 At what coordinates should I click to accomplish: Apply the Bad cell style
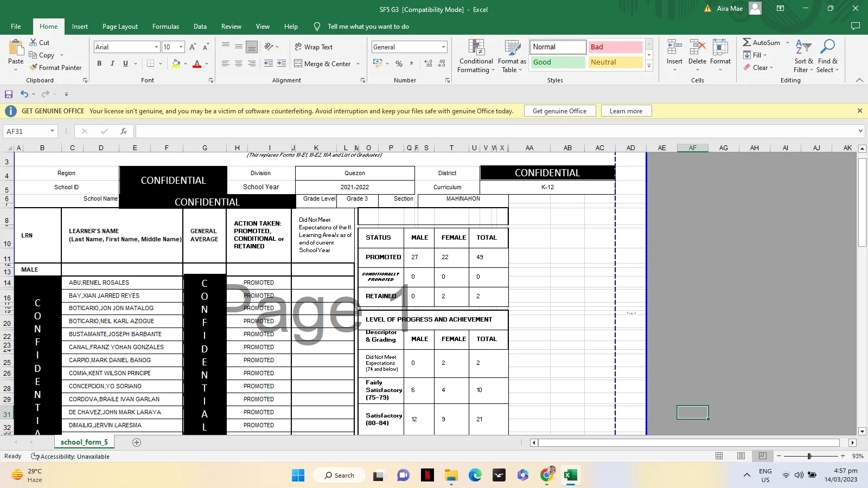coord(615,47)
